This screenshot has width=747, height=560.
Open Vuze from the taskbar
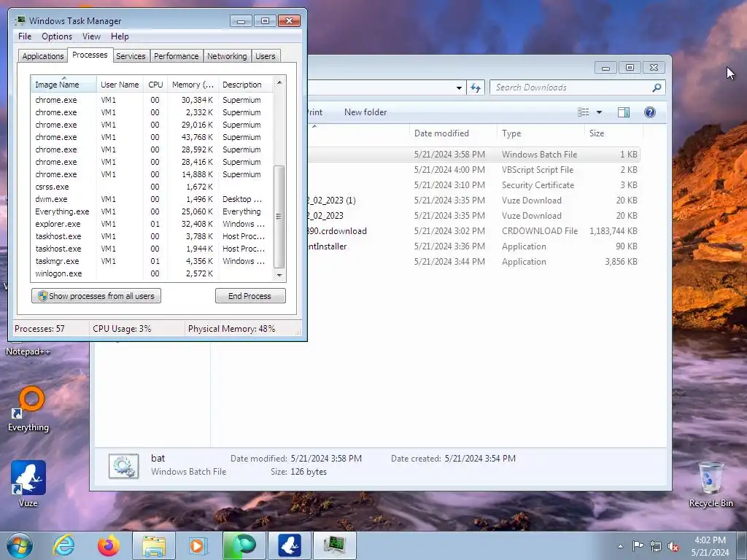tap(289, 545)
